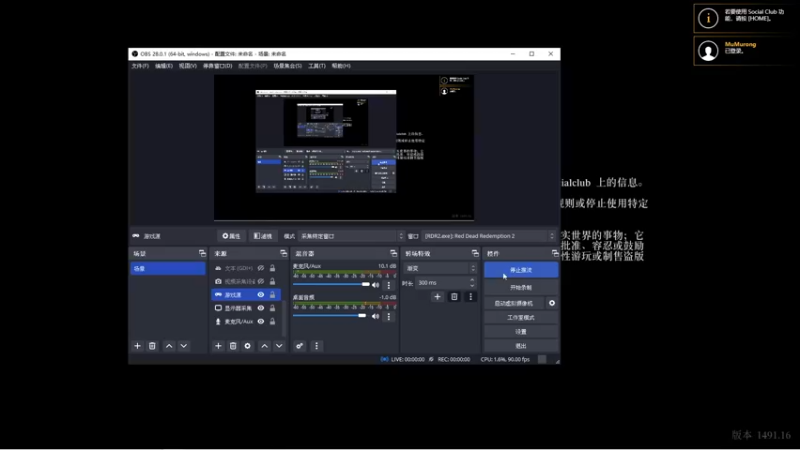Undock the 控件 panel with its float icon

555,253
